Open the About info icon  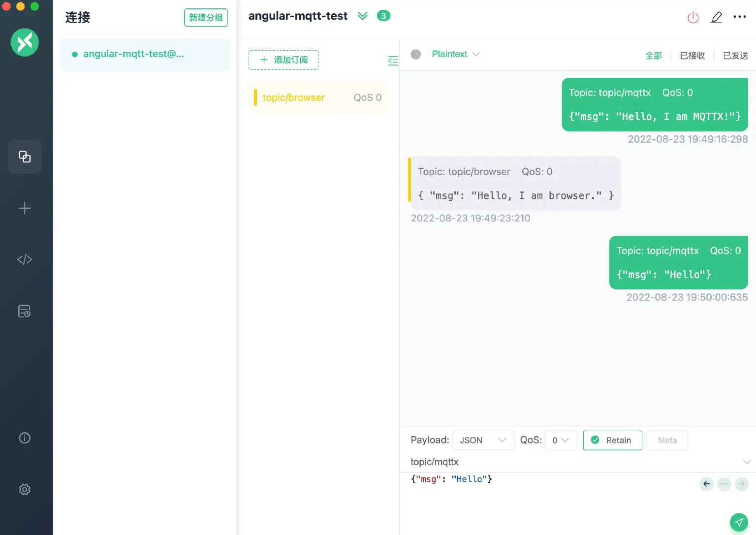tap(25, 438)
